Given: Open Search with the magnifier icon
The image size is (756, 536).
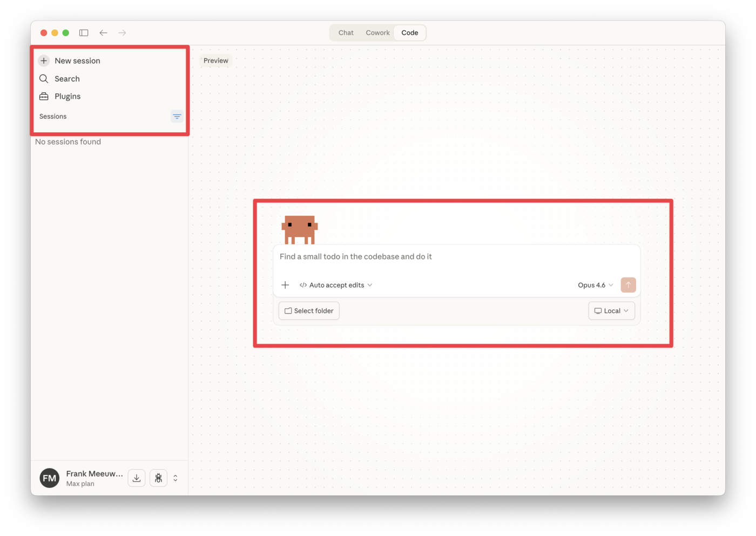Looking at the screenshot, I should [43, 78].
